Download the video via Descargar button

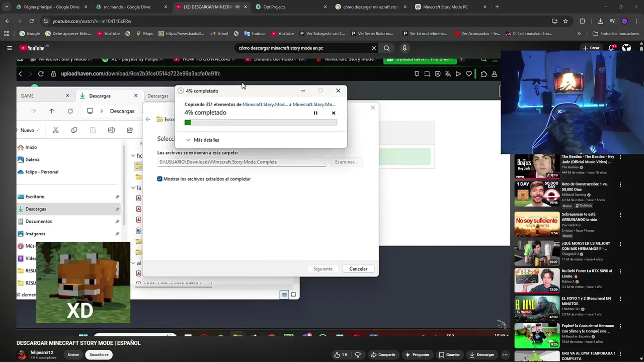point(481,354)
